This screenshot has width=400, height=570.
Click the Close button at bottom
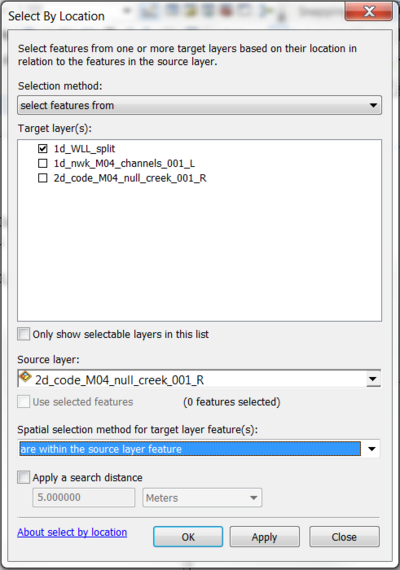(x=344, y=537)
